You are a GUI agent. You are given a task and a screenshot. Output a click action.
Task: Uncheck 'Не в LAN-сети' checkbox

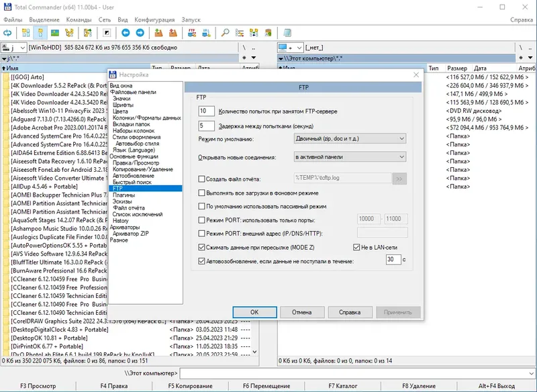point(356,247)
